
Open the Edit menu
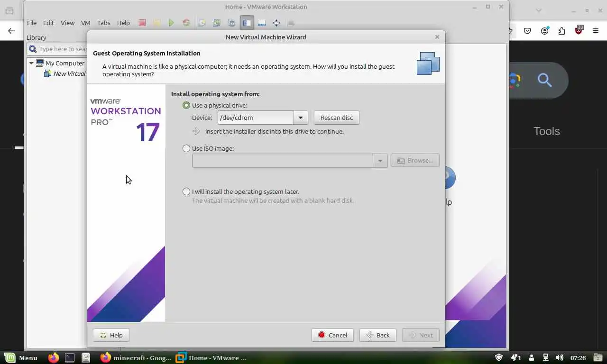point(48,23)
